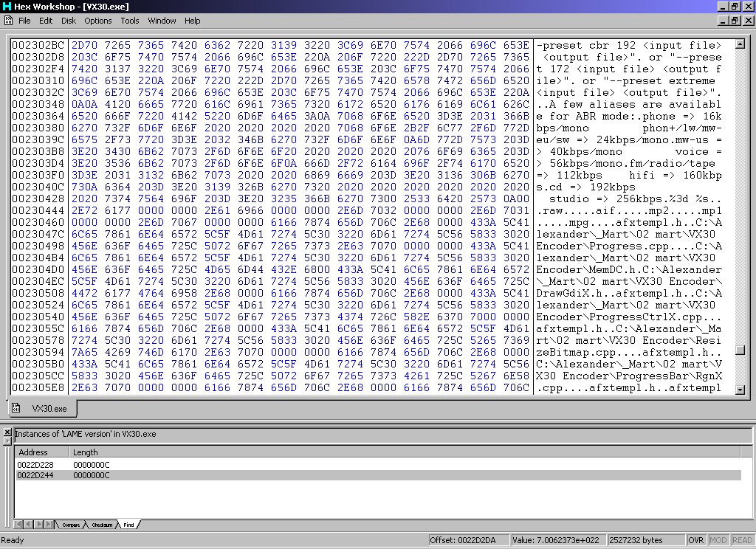The width and height of the screenshot is (756, 549).
Task: Click the hex row address 002304D0
Action: (x=38, y=269)
